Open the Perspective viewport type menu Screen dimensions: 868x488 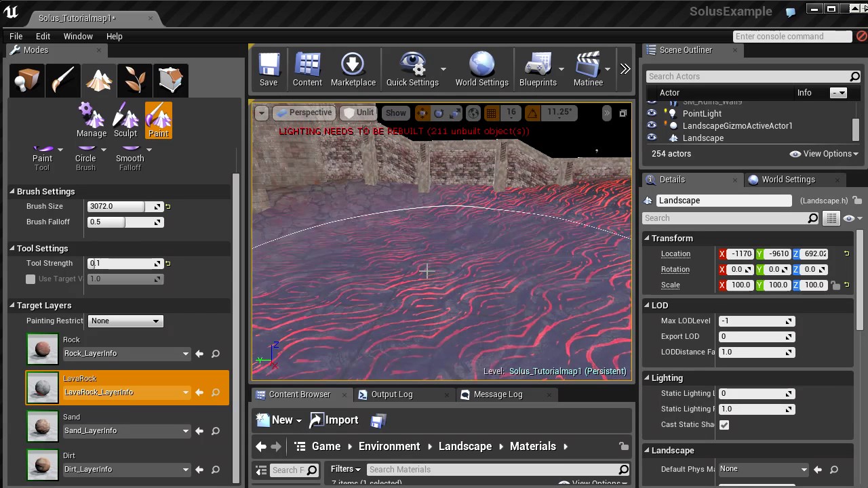(304, 113)
